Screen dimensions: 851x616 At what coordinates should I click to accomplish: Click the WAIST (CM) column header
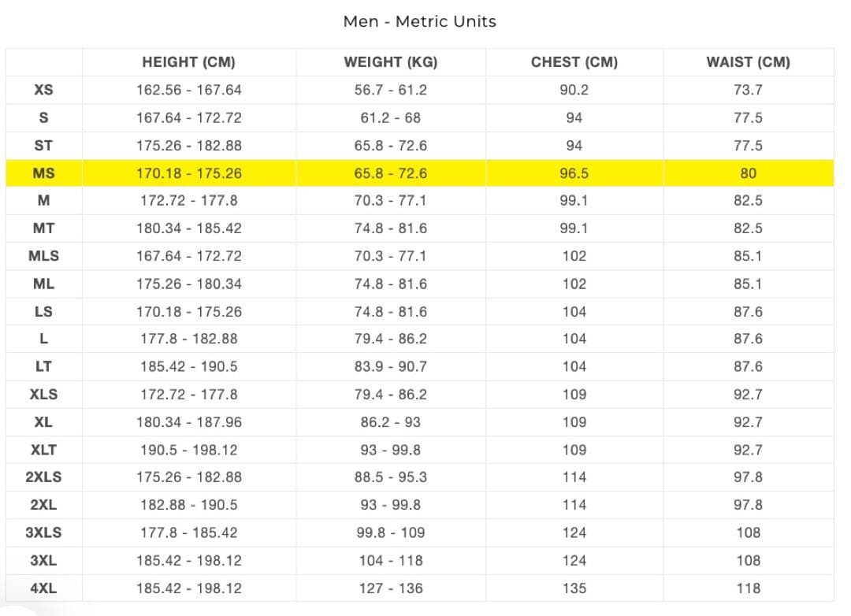click(x=748, y=62)
